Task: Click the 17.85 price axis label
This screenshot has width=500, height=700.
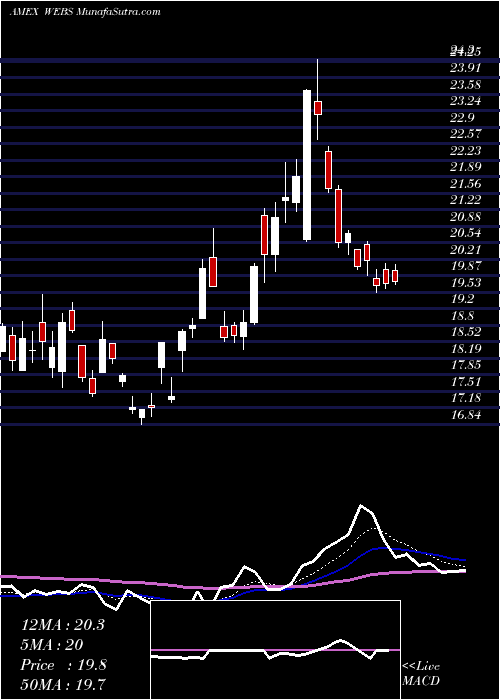Action: 465,365
